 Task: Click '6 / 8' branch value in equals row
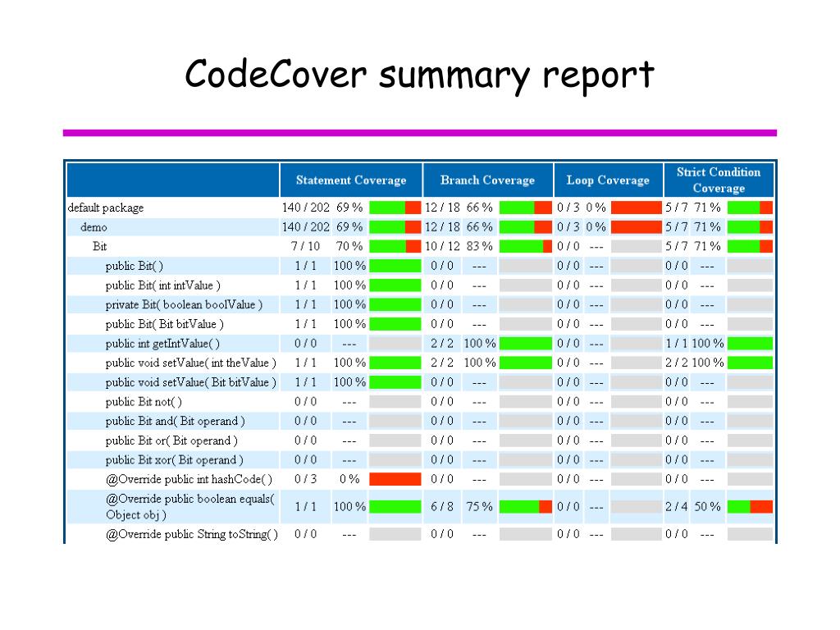[x=442, y=507]
